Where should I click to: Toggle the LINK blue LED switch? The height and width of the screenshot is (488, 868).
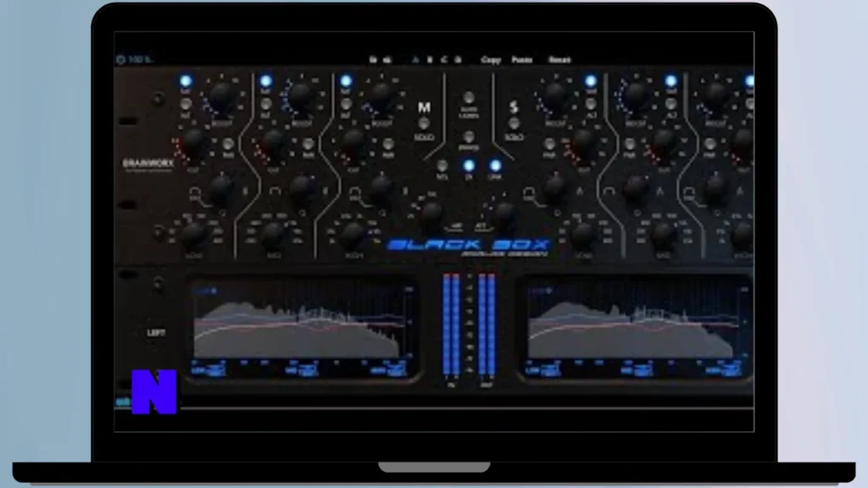[495, 165]
